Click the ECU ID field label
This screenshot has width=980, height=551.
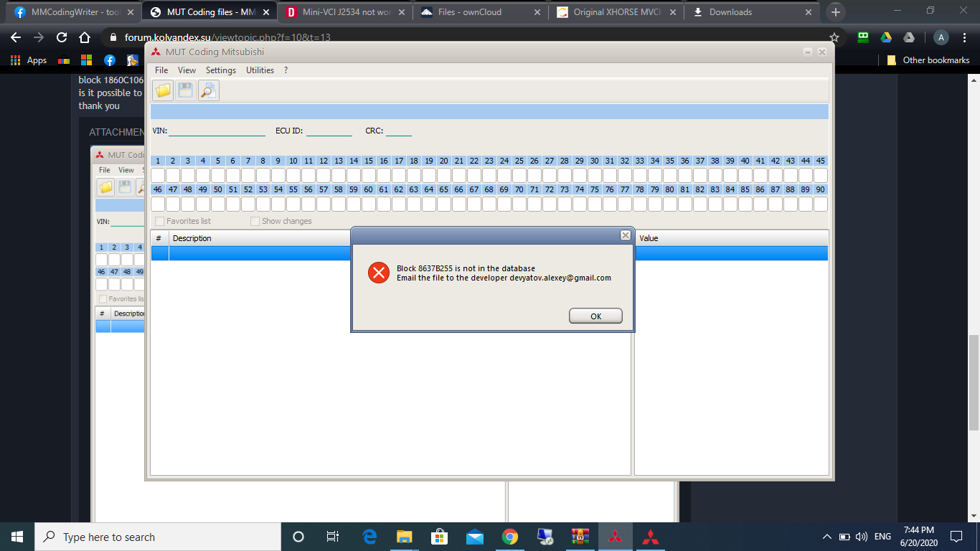(x=289, y=131)
